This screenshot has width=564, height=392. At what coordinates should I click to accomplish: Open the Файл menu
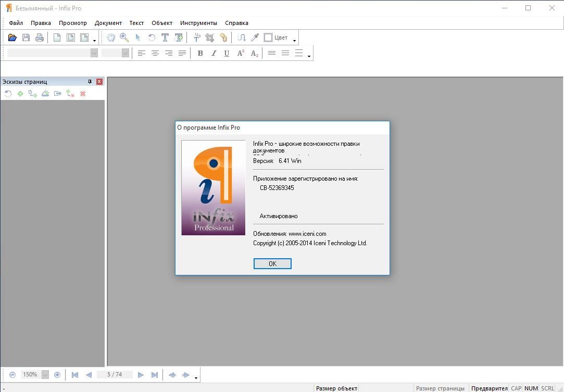[x=16, y=23]
